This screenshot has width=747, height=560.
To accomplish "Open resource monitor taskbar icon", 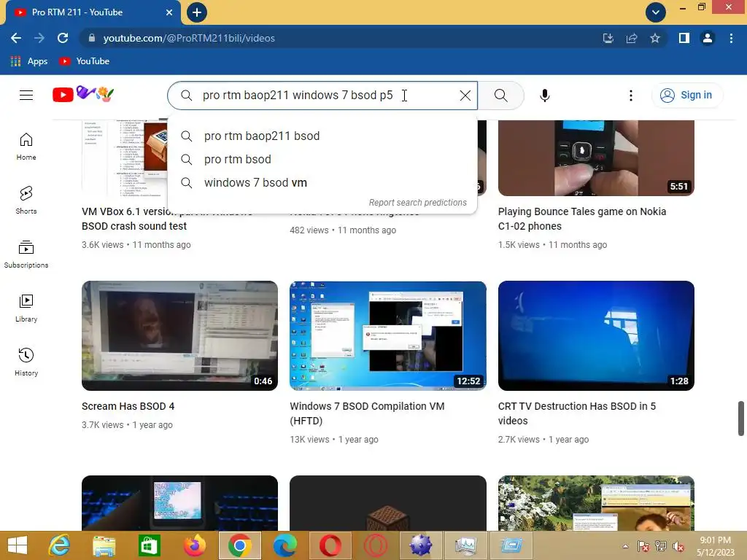I will click(465, 545).
